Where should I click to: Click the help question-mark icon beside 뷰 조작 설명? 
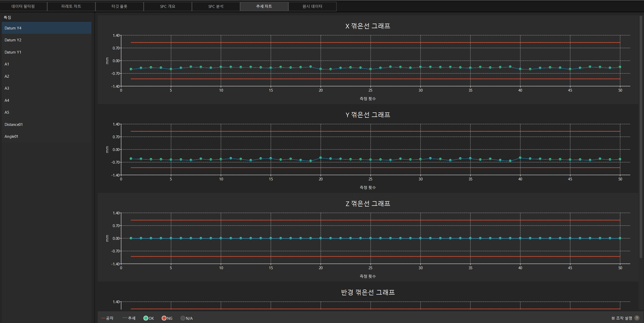[637, 318]
